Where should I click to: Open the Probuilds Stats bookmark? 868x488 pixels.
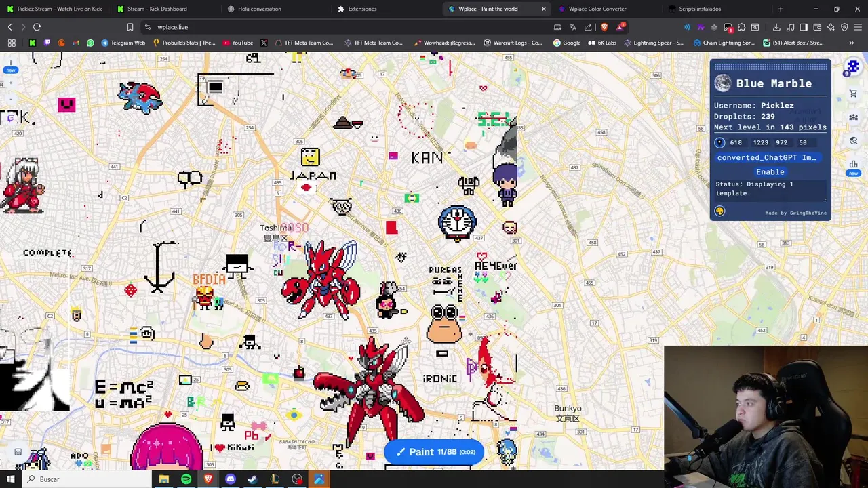[x=184, y=43]
